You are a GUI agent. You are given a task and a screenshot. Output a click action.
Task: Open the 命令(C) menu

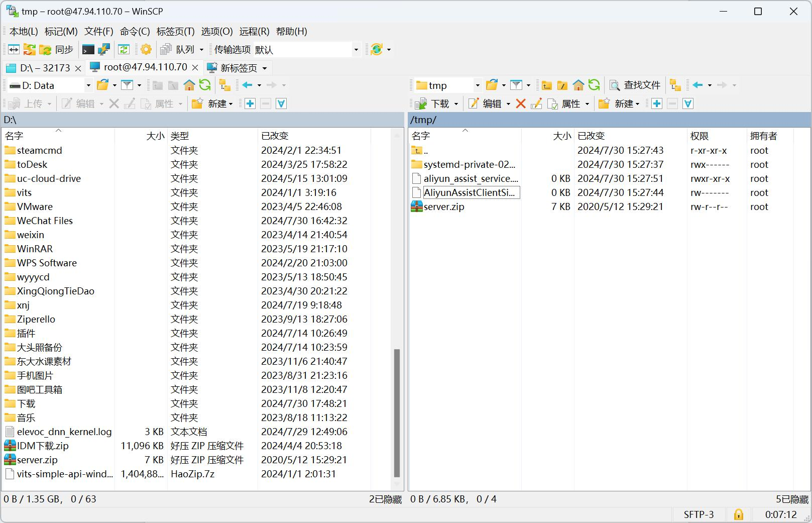point(135,31)
